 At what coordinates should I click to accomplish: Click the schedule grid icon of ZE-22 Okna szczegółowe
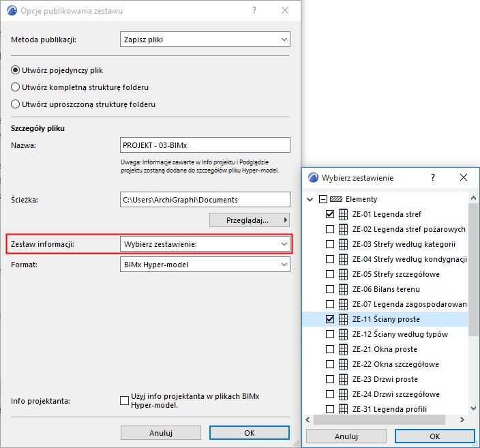pos(343,364)
